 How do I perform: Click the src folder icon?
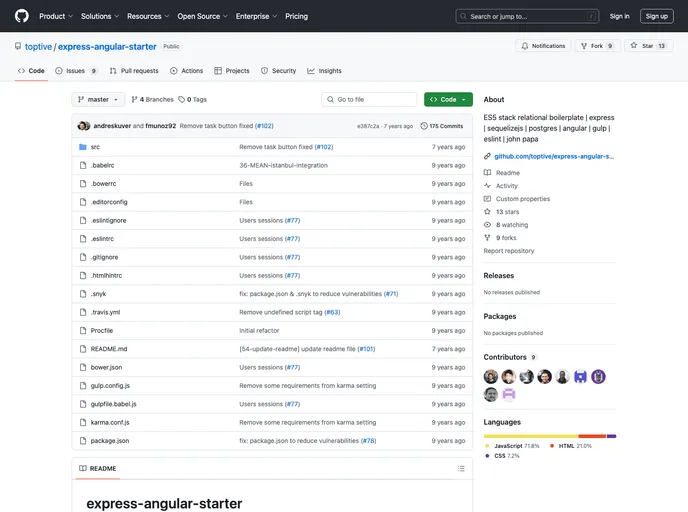pyautogui.click(x=82, y=147)
